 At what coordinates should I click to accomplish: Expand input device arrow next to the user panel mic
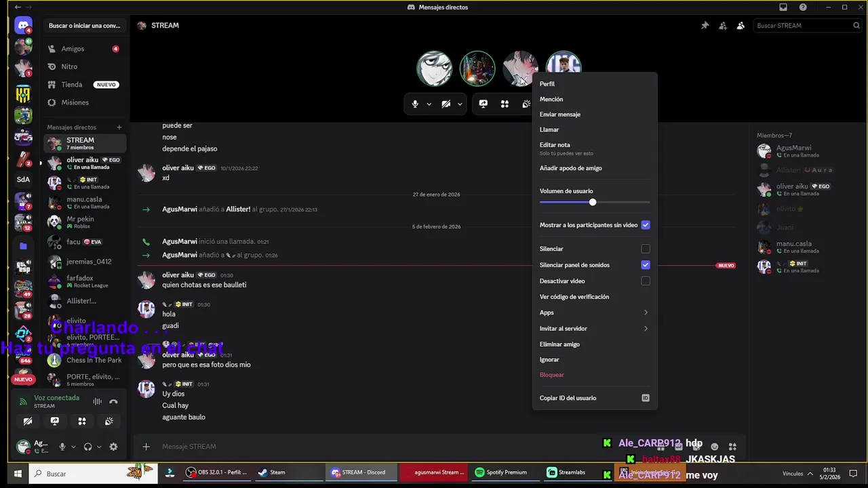[73, 447]
